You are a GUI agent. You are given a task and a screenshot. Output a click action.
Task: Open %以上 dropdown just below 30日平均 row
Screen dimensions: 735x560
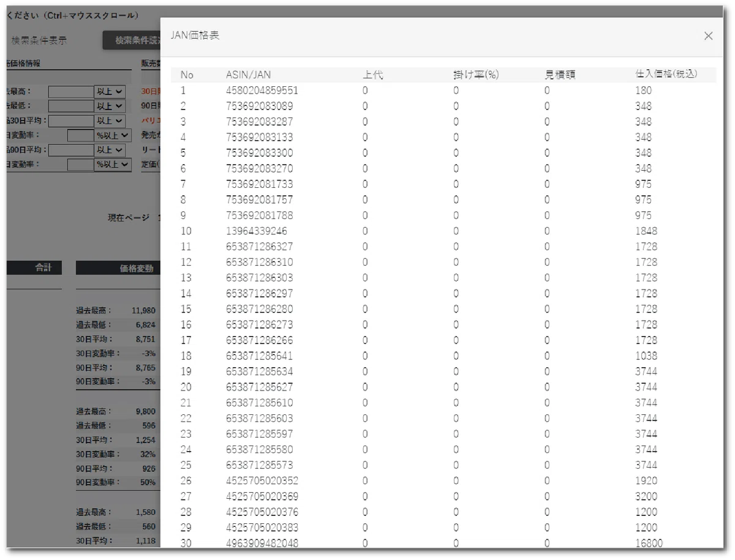click(x=113, y=135)
